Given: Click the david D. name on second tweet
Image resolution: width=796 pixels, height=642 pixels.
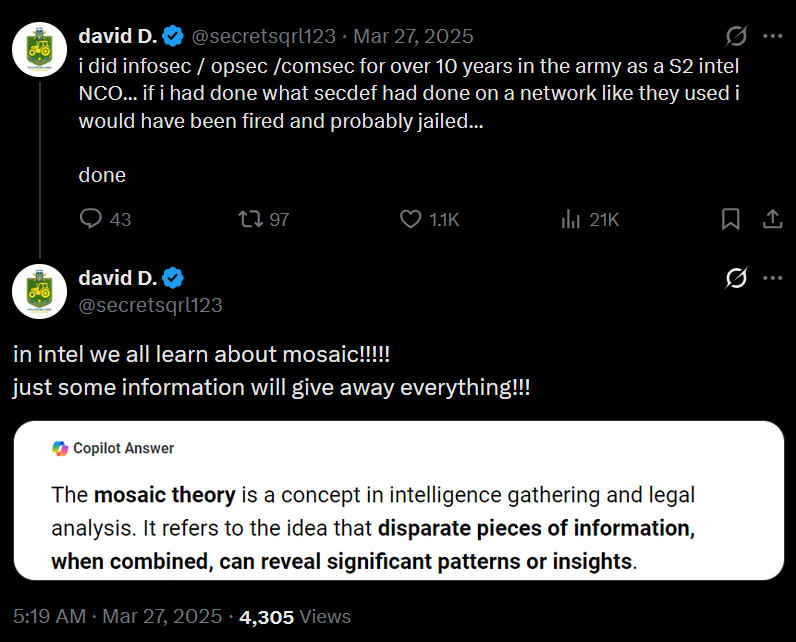Looking at the screenshot, I should pyautogui.click(x=118, y=278).
